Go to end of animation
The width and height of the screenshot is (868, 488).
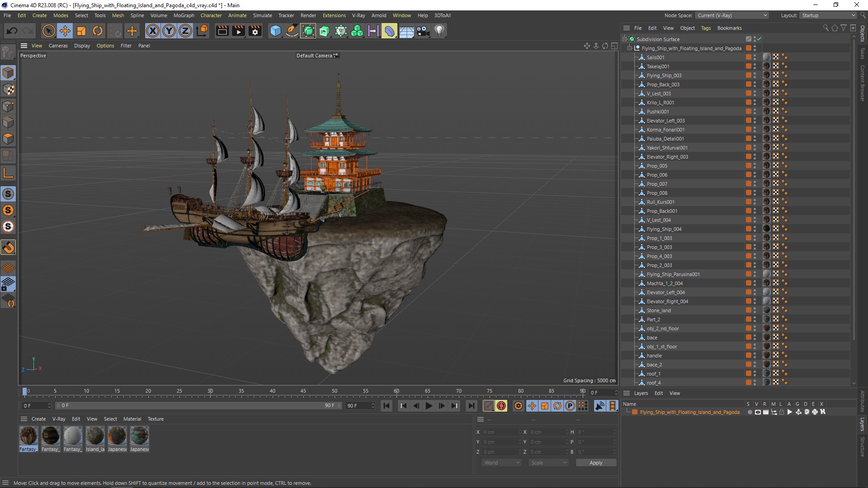click(471, 406)
